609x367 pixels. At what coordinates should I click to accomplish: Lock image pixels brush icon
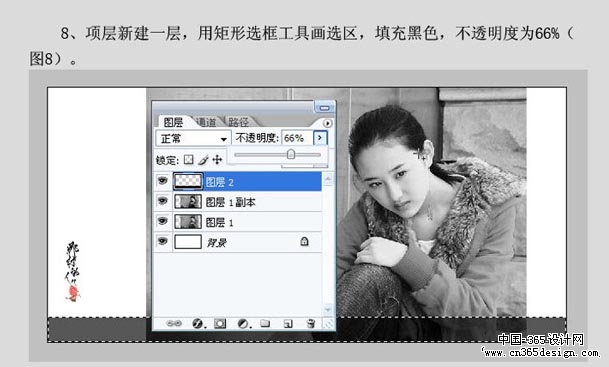coord(203,160)
